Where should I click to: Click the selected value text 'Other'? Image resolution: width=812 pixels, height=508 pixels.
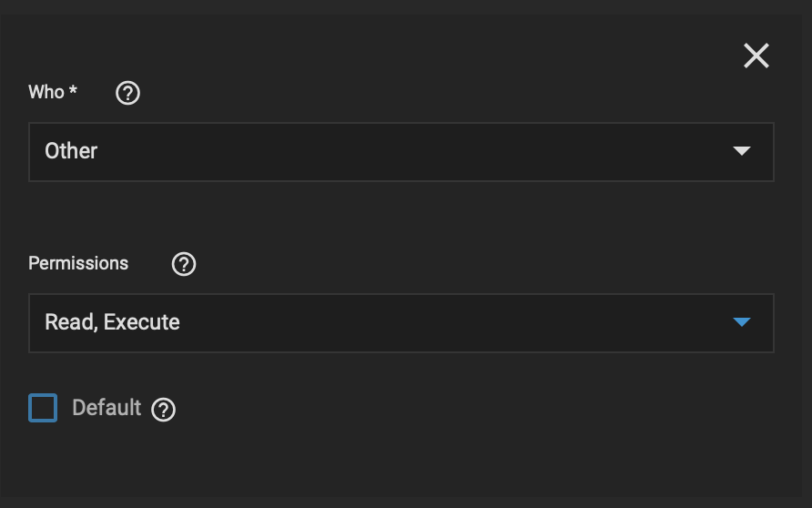(71, 151)
